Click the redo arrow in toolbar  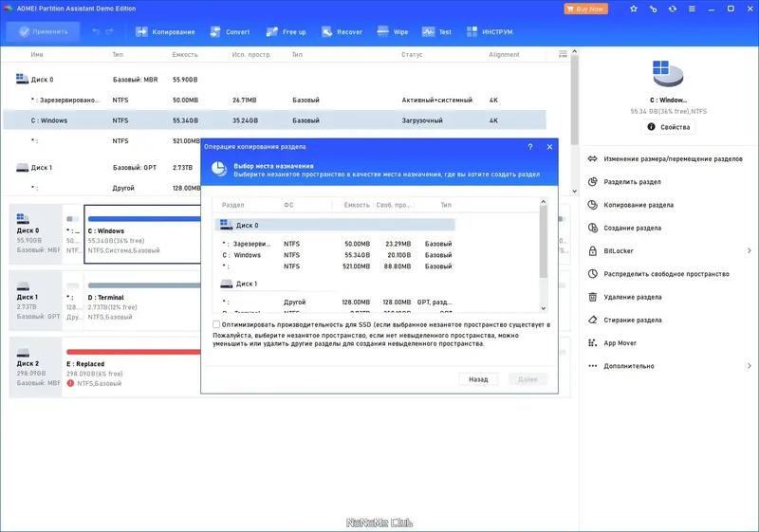pos(109,32)
